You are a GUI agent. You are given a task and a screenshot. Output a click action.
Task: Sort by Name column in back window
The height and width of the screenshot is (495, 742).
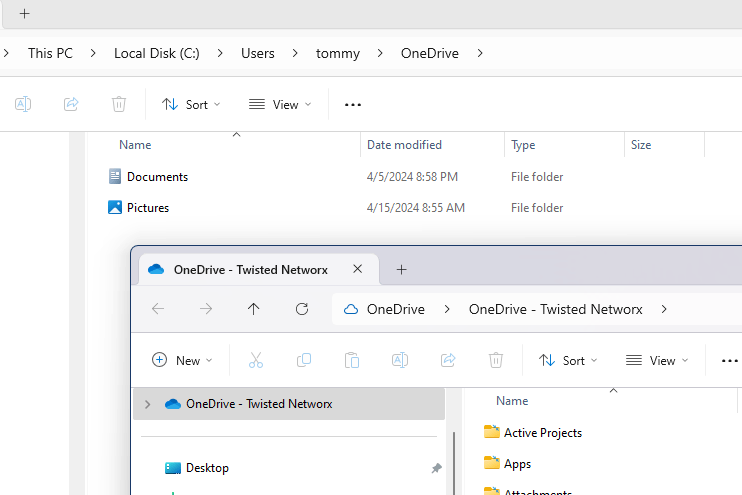pyautogui.click(x=135, y=145)
